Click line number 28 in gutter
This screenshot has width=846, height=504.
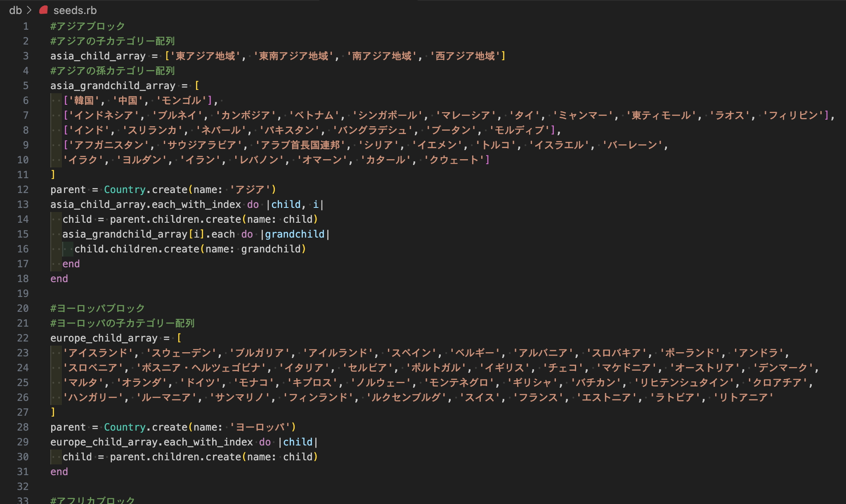[x=23, y=427]
